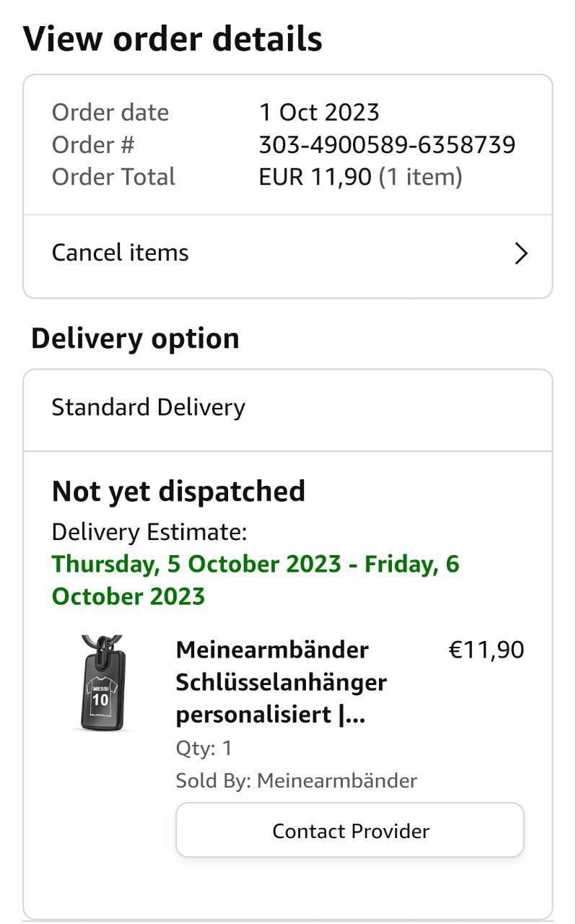576x924 pixels.
Task: Click the €11,90 item price
Action: 486,650
